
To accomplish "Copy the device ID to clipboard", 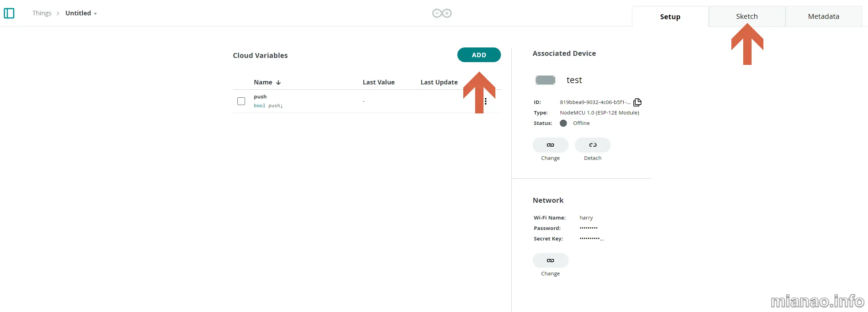I will point(637,102).
